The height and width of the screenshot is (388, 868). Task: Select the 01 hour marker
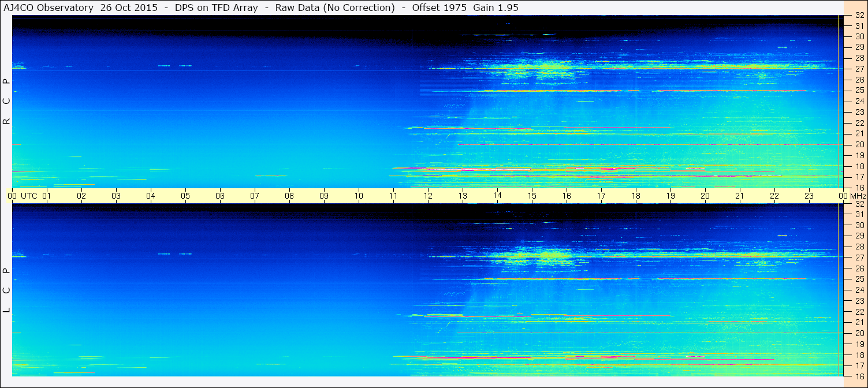pos(47,196)
